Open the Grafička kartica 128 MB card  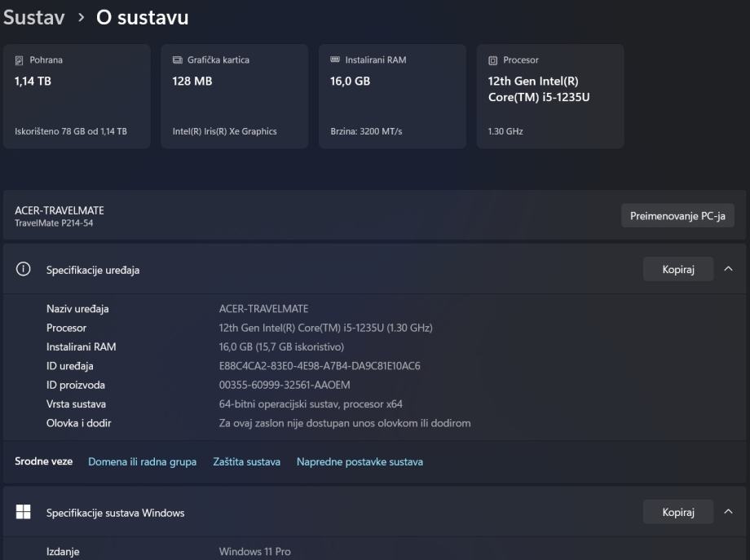[x=235, y=96]
